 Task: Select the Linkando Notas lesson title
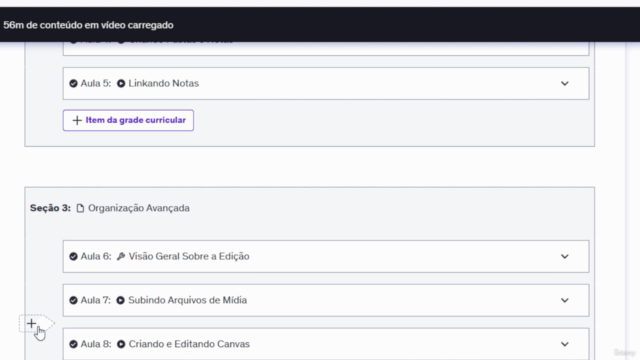pyautogui.click(x=164, y=83)
